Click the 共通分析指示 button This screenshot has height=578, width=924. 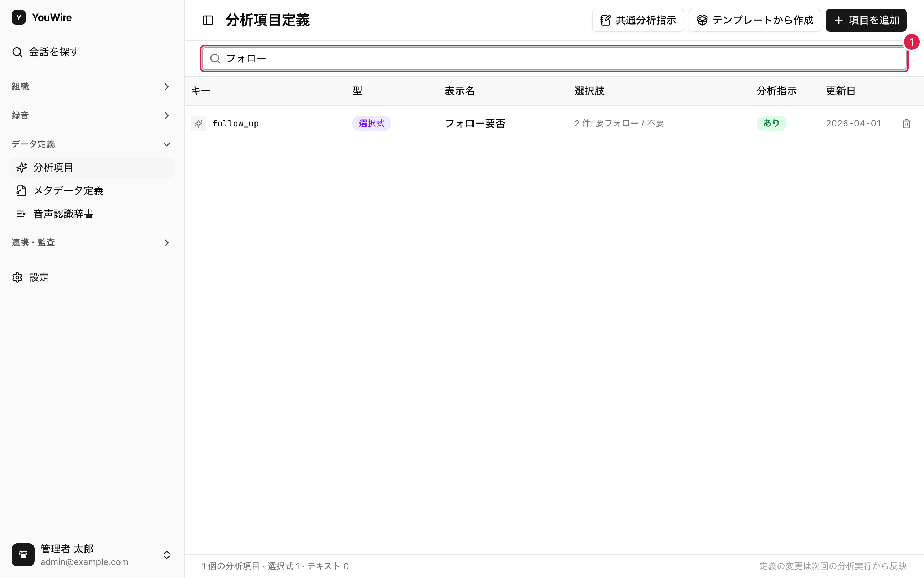tap(638, 20)
